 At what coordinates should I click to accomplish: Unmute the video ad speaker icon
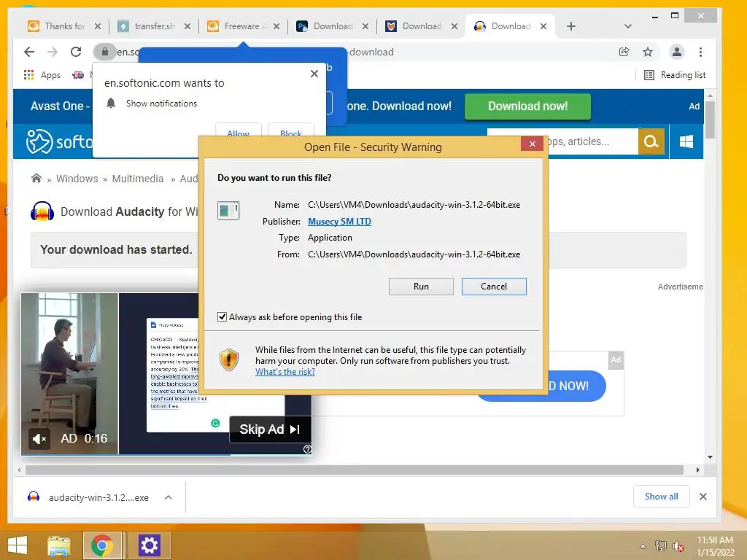[x=39, y=438]
